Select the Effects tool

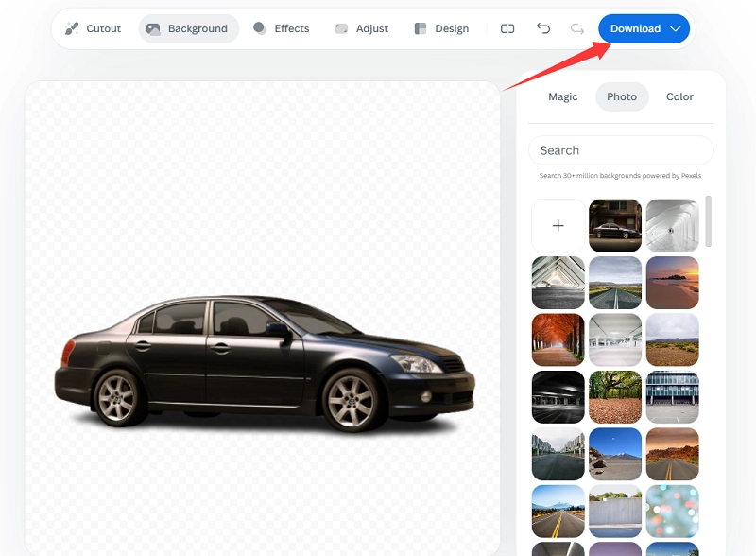[282, 28]
